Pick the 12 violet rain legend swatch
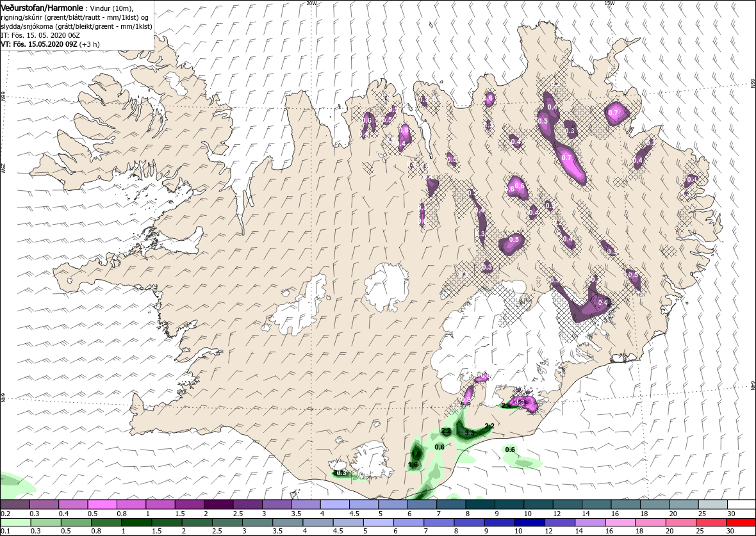The image size is (756, 536). click(x=559, y=523)
